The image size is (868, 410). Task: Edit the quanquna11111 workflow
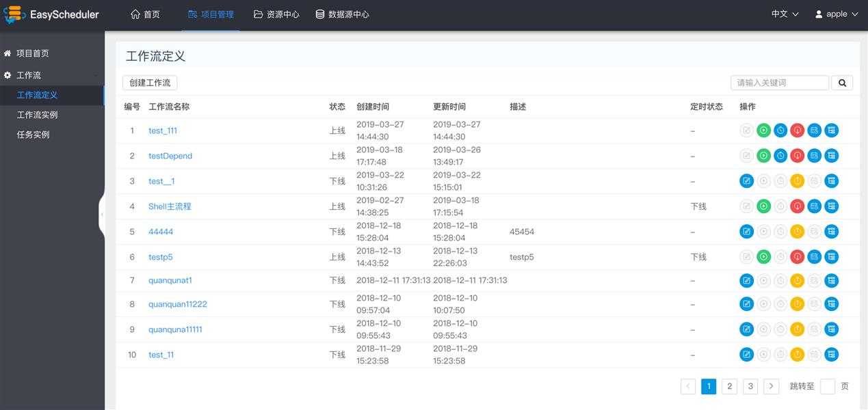point(747,329)
